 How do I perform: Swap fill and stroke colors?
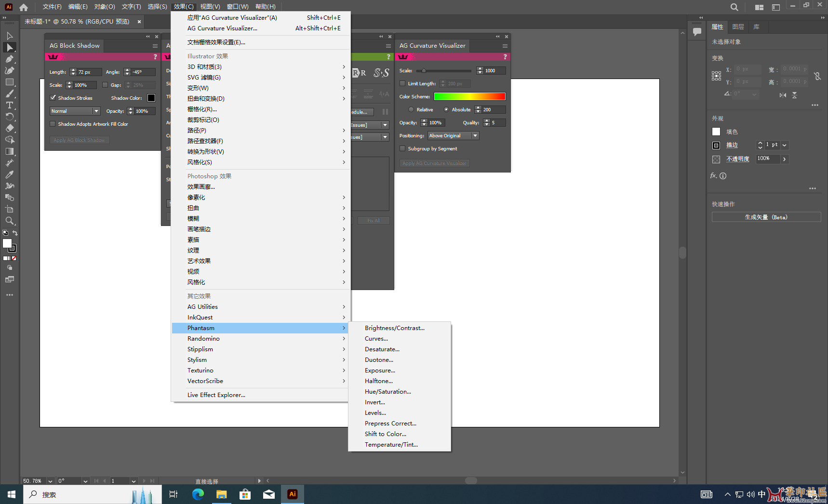pyautogui.click(x=15, y=233)
